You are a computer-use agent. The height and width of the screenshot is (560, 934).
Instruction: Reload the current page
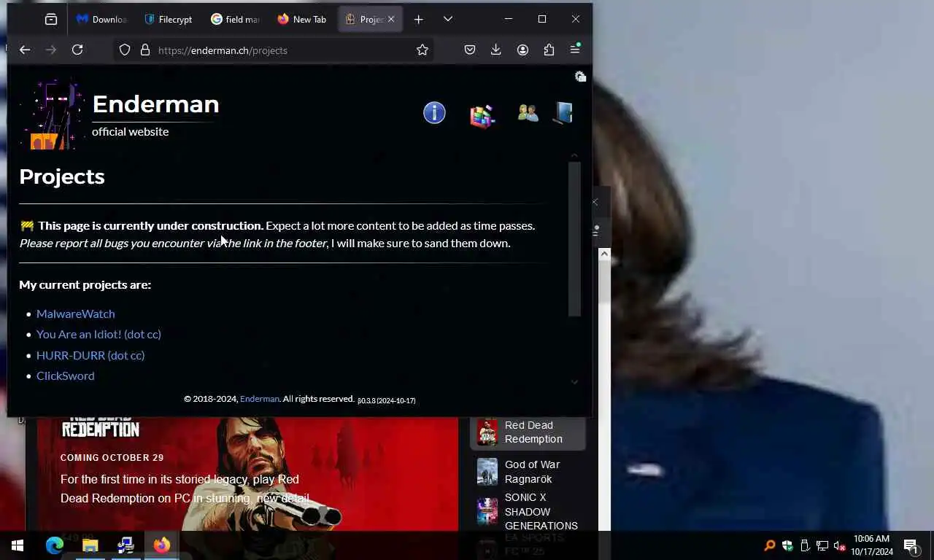tap(77, 50)
